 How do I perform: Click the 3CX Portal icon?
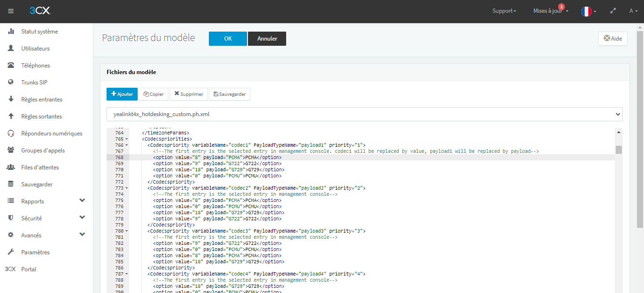(10, 269)
